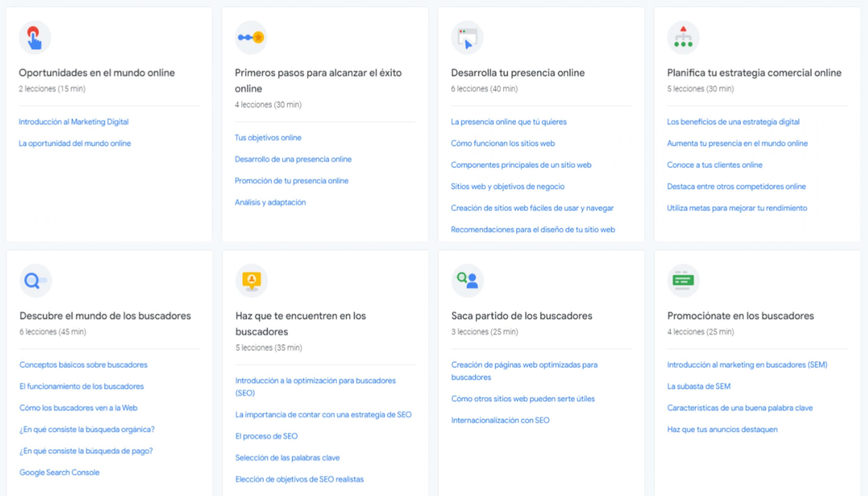Image resolution: width=868 pixels, height=496 pixels.
Task: Click the green card icon above Promociónate en los buscadores
Action: click(683, 280)
